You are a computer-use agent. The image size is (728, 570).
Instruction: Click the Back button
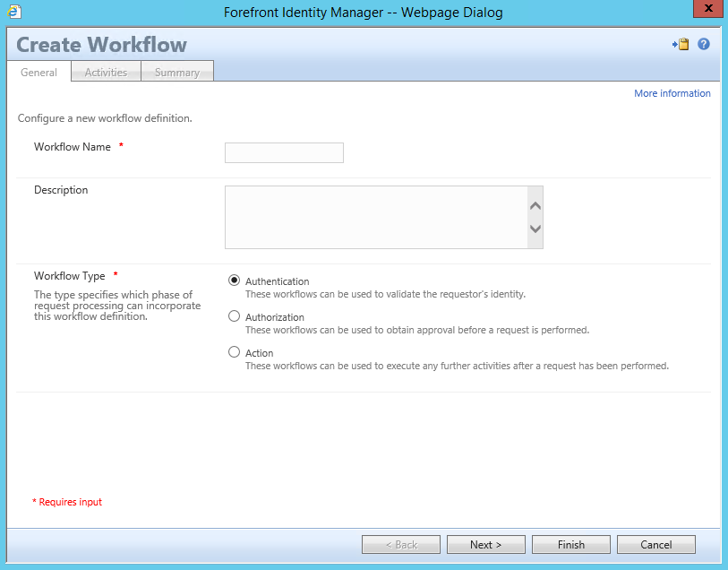[x=401, y=544]
